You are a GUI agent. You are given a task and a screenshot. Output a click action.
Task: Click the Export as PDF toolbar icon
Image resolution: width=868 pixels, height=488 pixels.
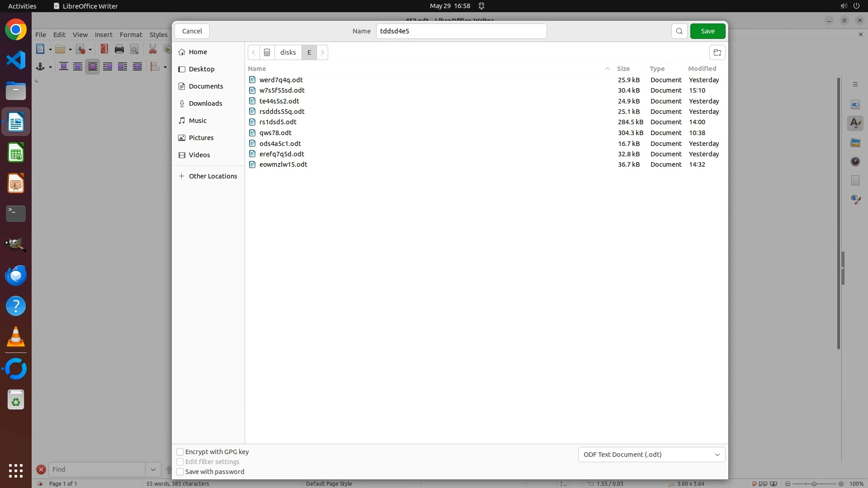[x=104, y=49]
